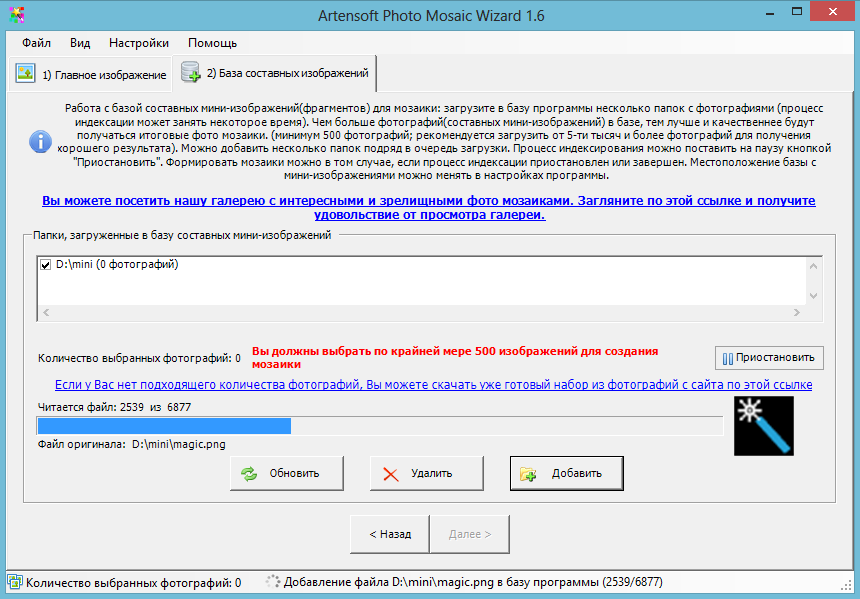Click the Photo Mosaic Wizard app icon in title bar
860x599 pixels.
tap(16, 14)
